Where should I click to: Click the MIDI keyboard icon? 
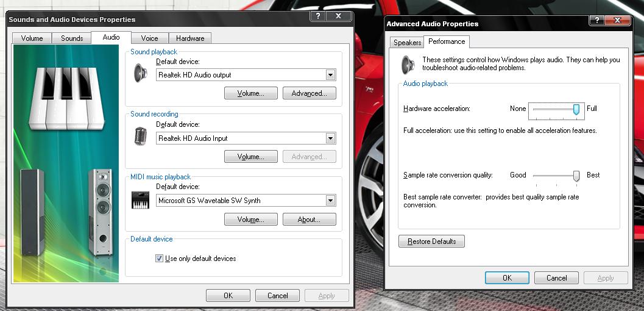141,200
